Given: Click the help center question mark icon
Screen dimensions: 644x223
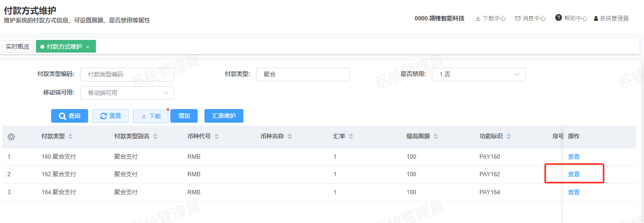Looking at the screenshot, I should [x=558, y=18].
